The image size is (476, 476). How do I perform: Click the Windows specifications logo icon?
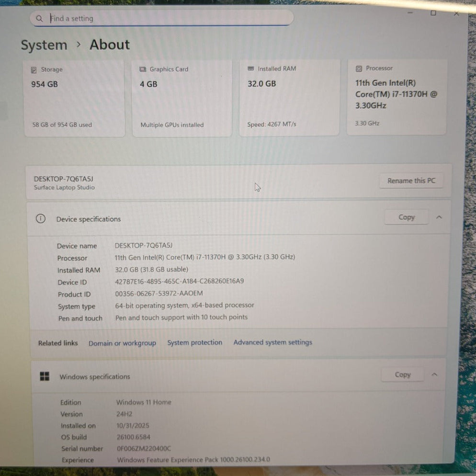tap(45, 376)
